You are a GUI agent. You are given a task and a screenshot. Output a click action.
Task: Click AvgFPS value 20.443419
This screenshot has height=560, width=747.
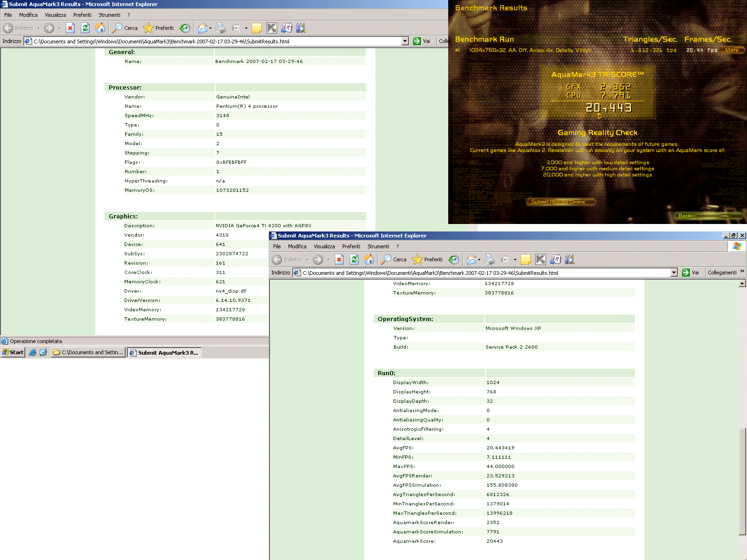(500, 448)
